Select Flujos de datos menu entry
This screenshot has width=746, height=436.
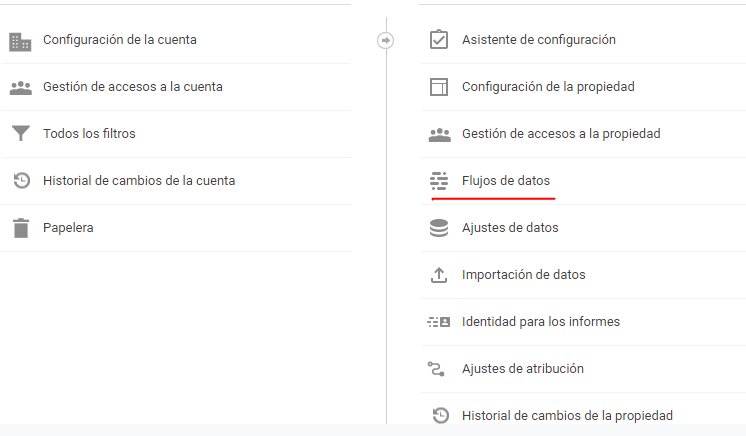pyautogui.click(x=505, y=181)
